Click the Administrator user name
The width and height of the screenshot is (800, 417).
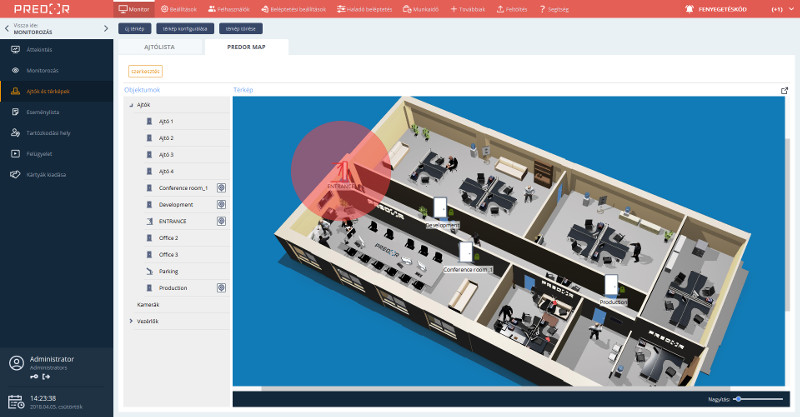(x=52, y=359)
